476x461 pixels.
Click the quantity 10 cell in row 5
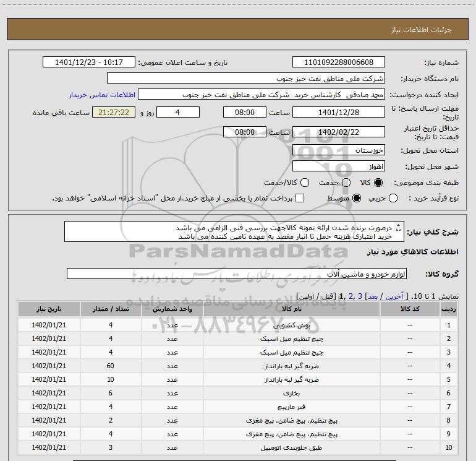click(x=111, y=379)
